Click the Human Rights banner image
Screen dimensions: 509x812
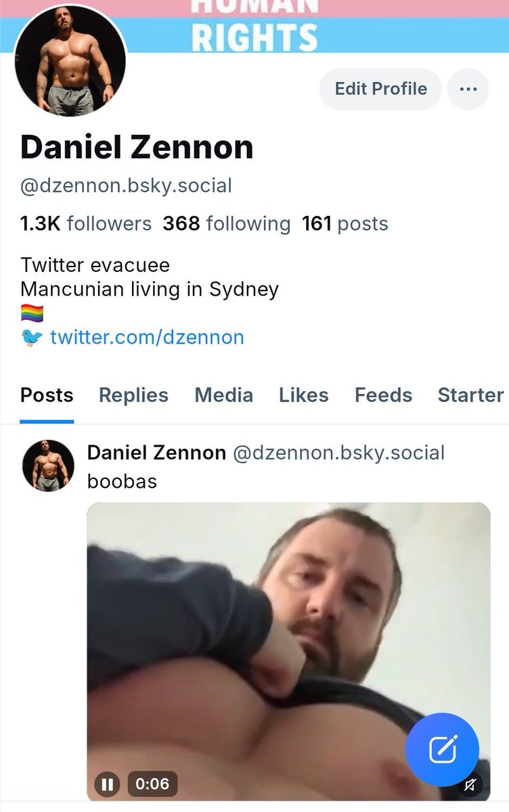coord(318,26)
